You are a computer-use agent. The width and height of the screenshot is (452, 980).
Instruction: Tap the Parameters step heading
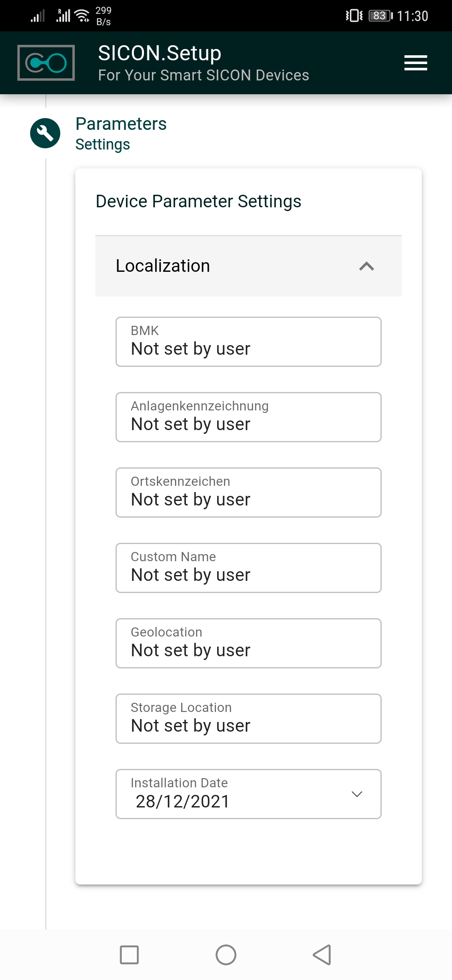[x=121, y=124]
